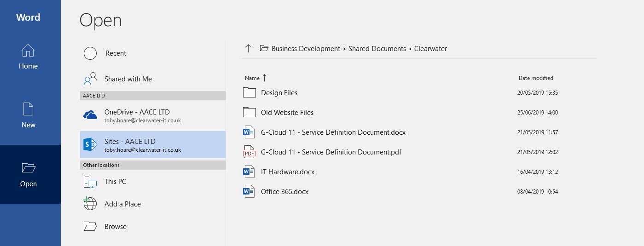The width and height of the screenshot is (644, 246).
Task: Open IT Hardware.docx file name
Action: pyautogui.click(x=288, y=172)
